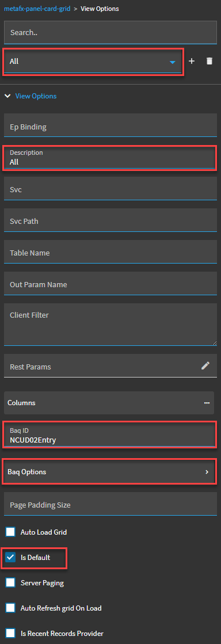Uncheck the Is Default checkbox

pos(11,558)
